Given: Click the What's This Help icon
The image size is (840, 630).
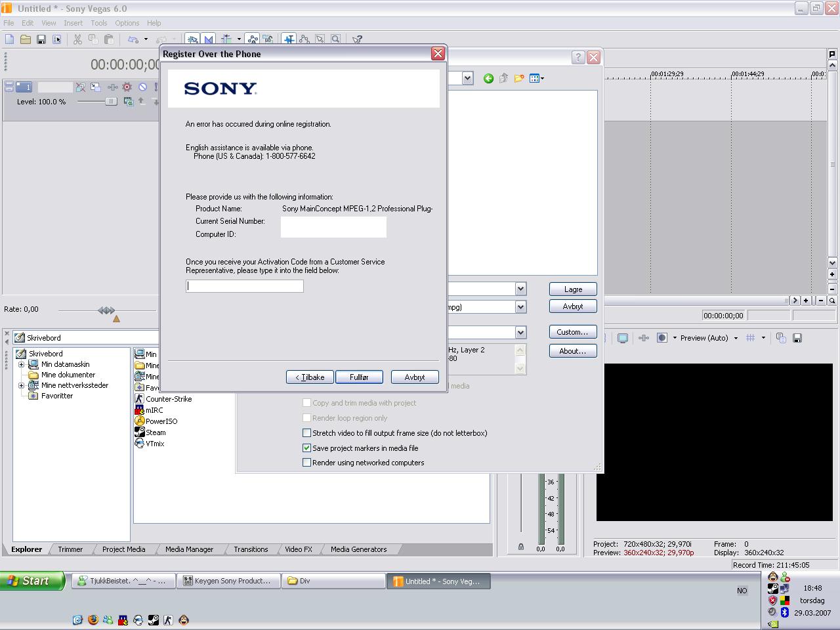Looking at the screenshot, I should coord(358,39).
